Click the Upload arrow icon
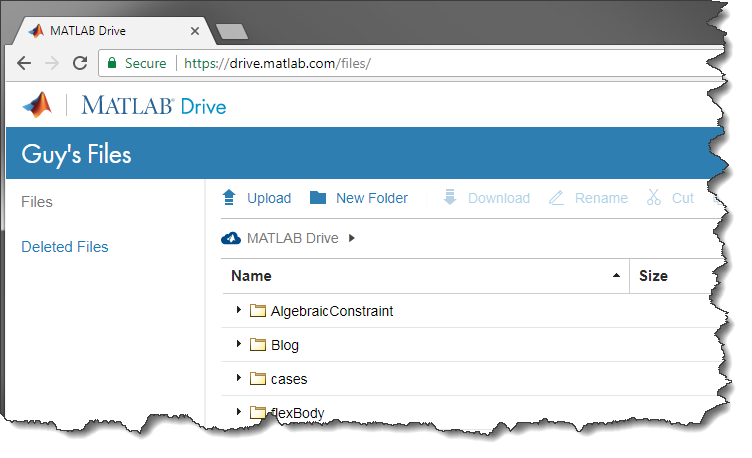This screenshot has width=752, height=458. [x=229, y=198]
